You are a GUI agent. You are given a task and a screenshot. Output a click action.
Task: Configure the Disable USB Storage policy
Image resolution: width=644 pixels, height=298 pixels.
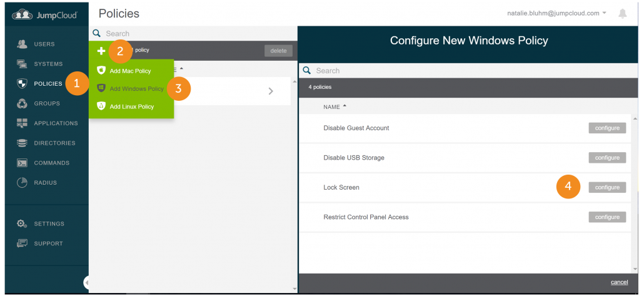[x=606, y=158]
